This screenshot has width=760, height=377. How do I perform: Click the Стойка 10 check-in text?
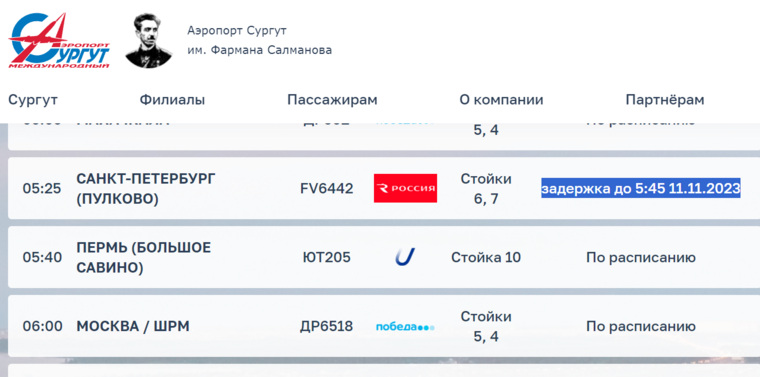pyautogui.click(x=486, y=257)
